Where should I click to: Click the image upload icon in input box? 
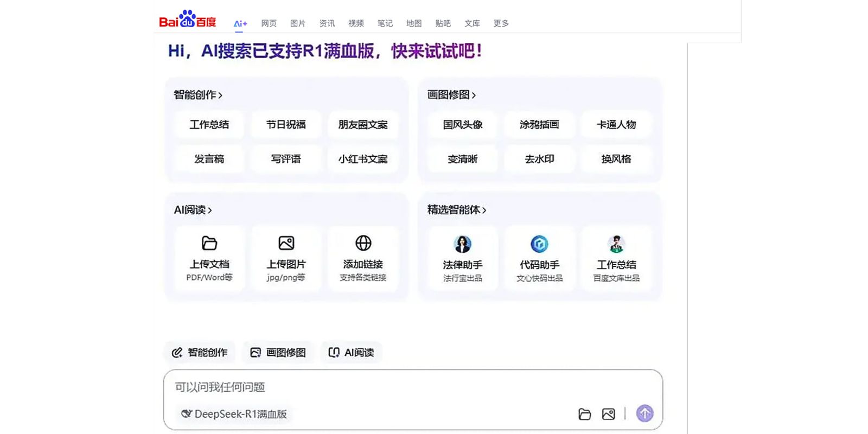pyautogui.click(x=608, y=414)
